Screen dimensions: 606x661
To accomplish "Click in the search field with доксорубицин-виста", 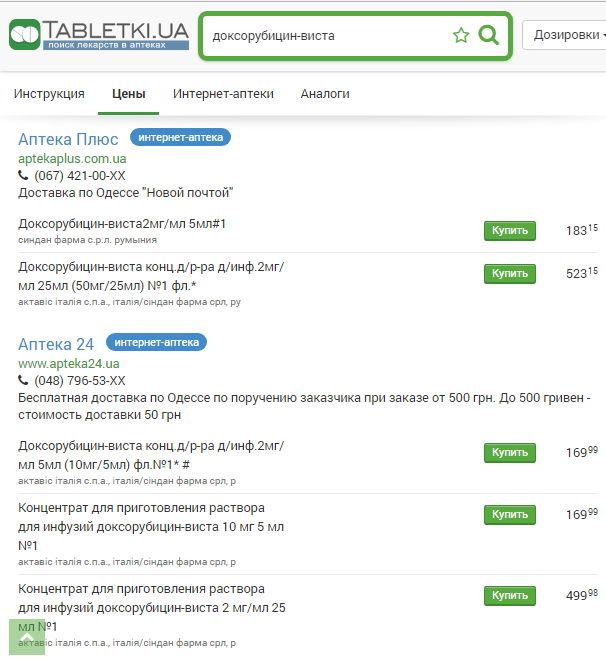I will point(325,36).
